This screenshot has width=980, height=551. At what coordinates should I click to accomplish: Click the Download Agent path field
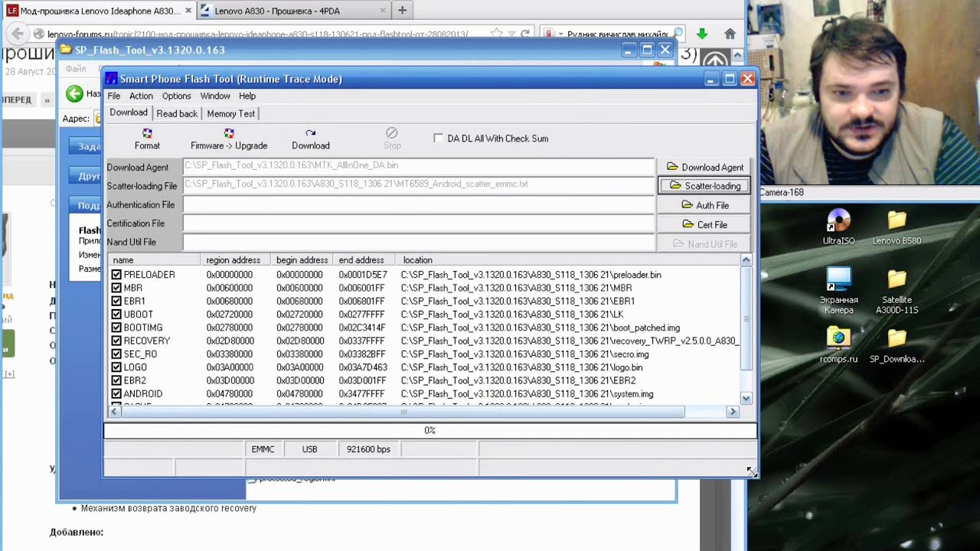tap(419, 165)
